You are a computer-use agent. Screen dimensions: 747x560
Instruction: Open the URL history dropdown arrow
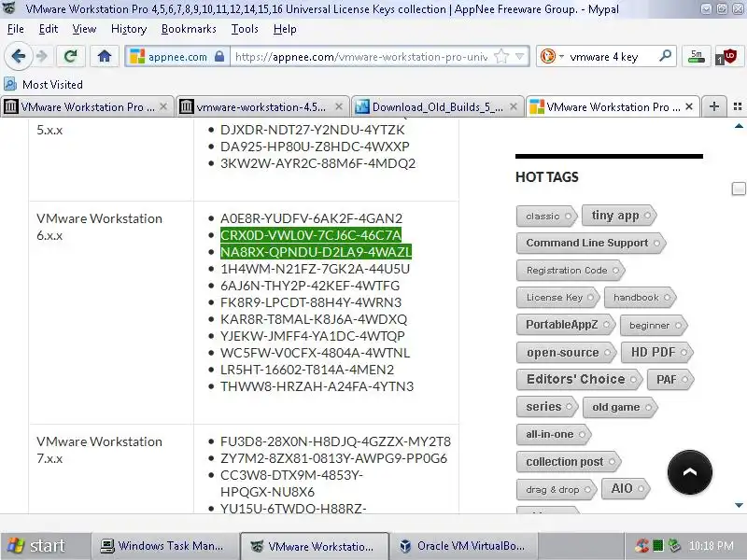tap(520, 57)
